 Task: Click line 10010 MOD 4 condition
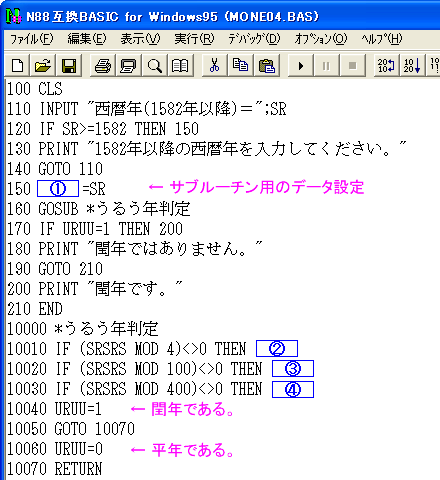[x=127, y=349]
